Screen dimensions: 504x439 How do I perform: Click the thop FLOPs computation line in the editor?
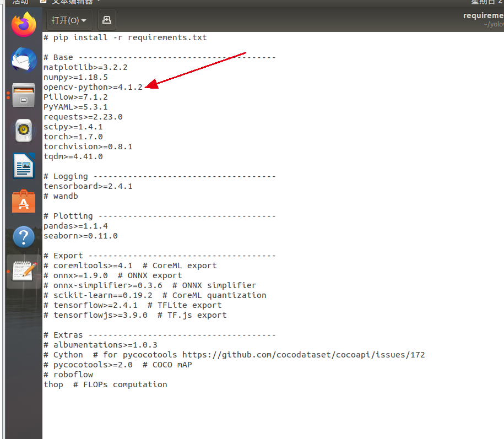(x=105, y=384)
